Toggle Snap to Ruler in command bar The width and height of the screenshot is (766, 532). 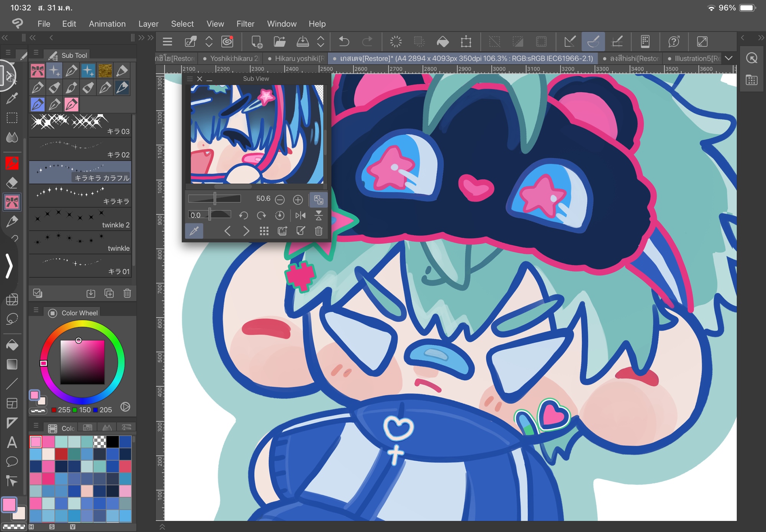(570, 41)
